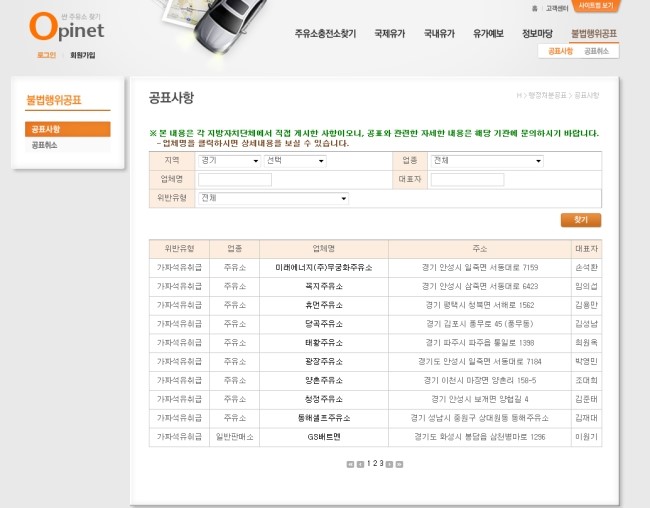The height and width of the screenshot is (508, 650).
Task: Open the 주유소충전소찾기 menu
Action: [x=325, y=34]
